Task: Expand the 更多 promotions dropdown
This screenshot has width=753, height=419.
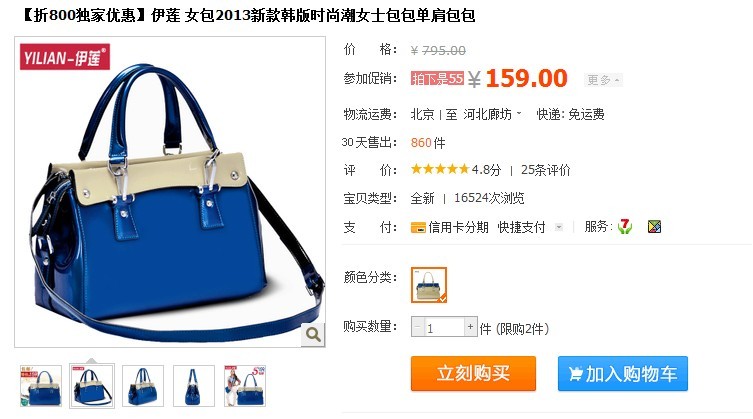Action: click(x=603, y=80)
